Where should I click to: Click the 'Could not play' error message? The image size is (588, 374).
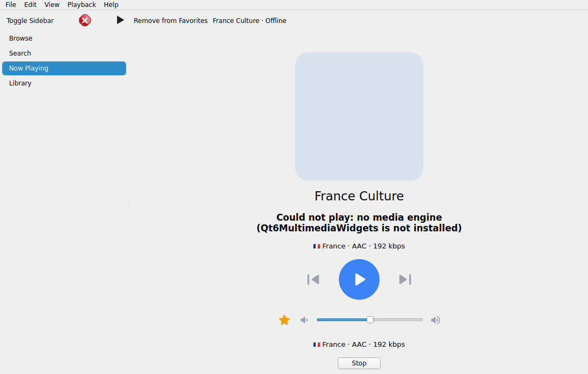[359, 223]
